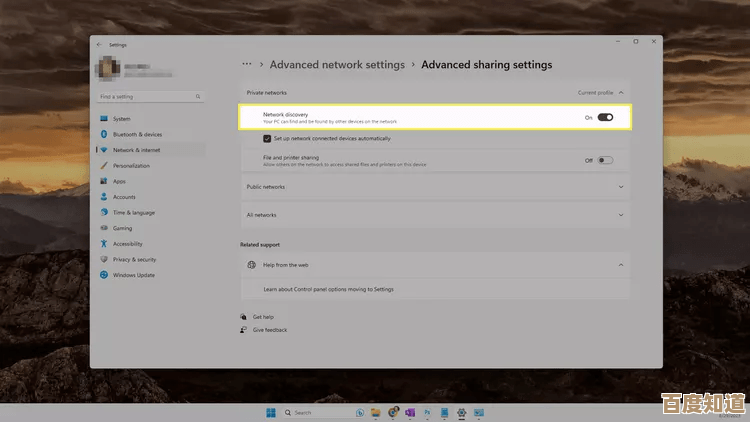Collapse the Private networks section
This screenshot has width=750, height=422.
pos(621,92)
